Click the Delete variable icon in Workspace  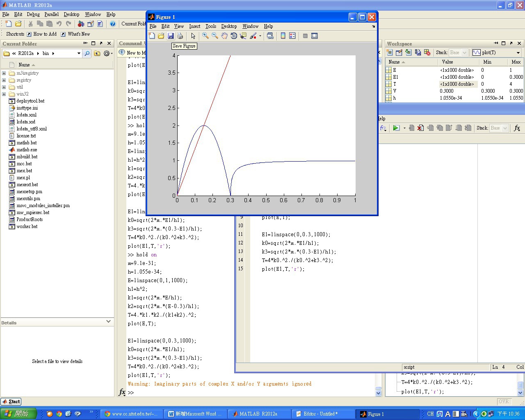tap(427, 52)
